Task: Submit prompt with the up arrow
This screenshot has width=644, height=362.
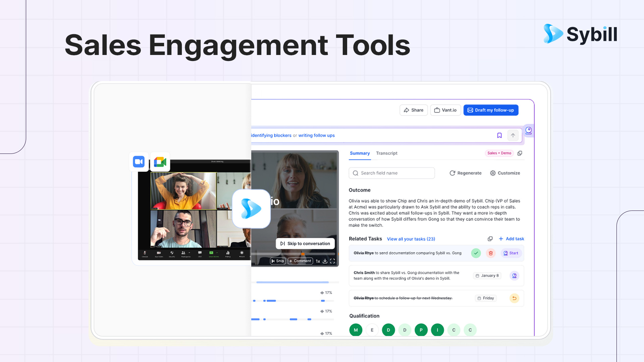Action: coord(513,135)
